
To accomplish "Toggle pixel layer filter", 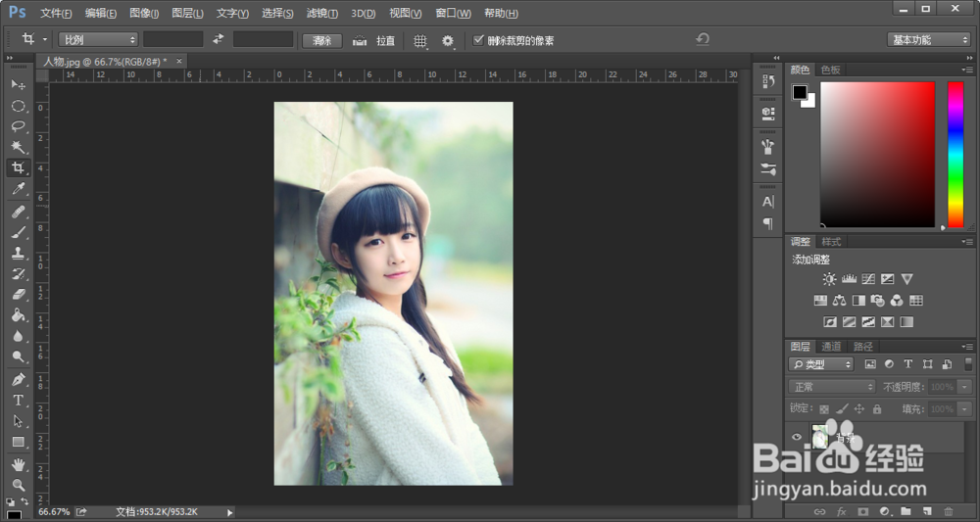I will (869, 364).
